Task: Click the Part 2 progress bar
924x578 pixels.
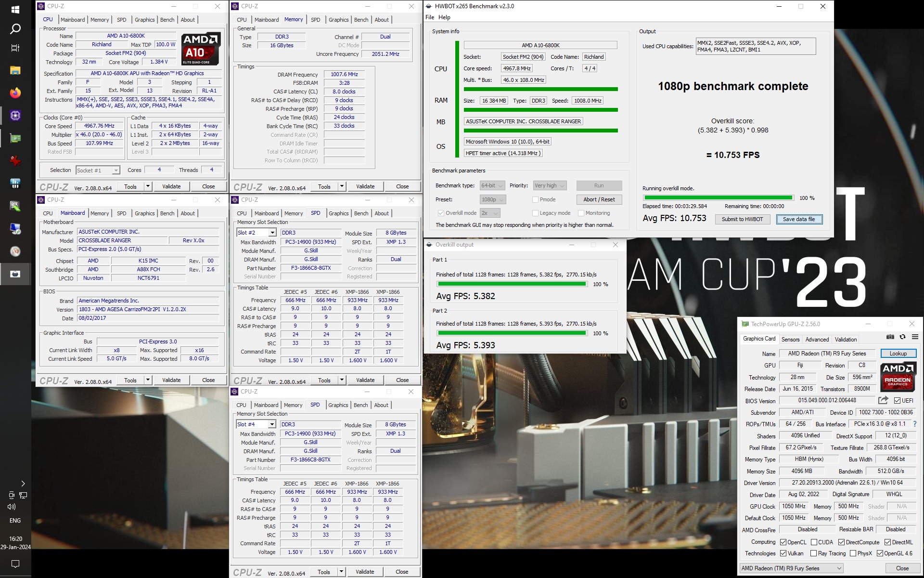Action: click(511, 333)
